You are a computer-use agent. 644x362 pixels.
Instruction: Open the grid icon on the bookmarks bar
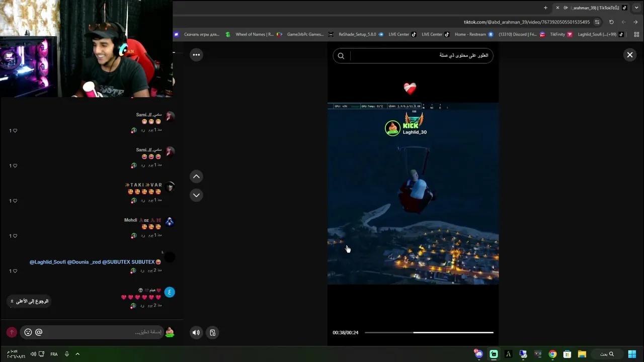636,35
